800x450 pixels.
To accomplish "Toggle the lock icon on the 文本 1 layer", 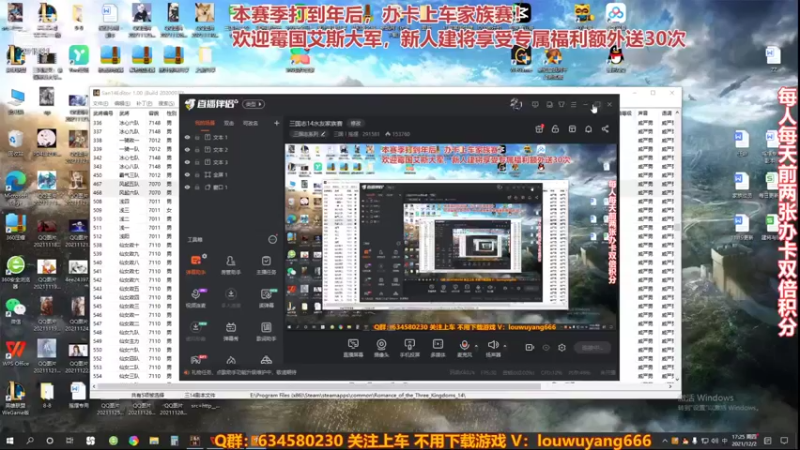I will coord(197,137).
